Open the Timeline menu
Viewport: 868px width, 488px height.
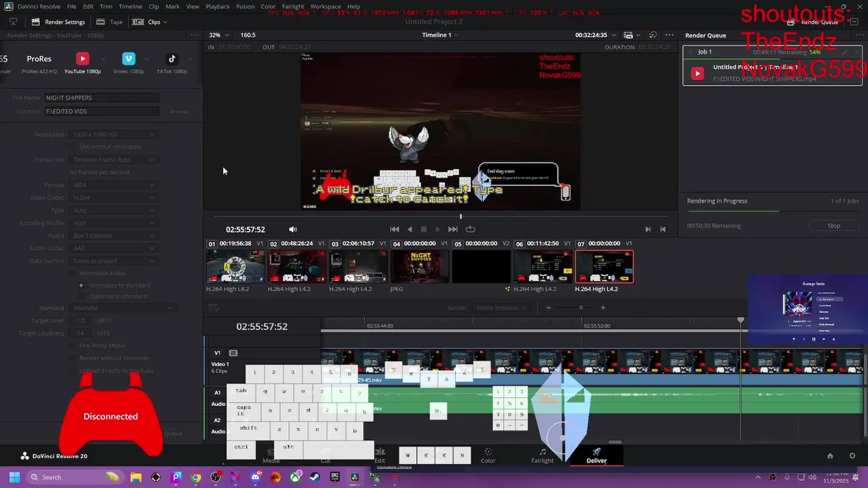(130, 6)
